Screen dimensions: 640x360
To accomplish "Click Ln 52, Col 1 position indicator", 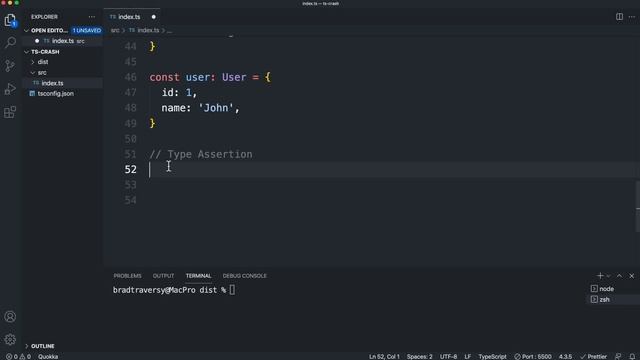I will coord(384,357).
